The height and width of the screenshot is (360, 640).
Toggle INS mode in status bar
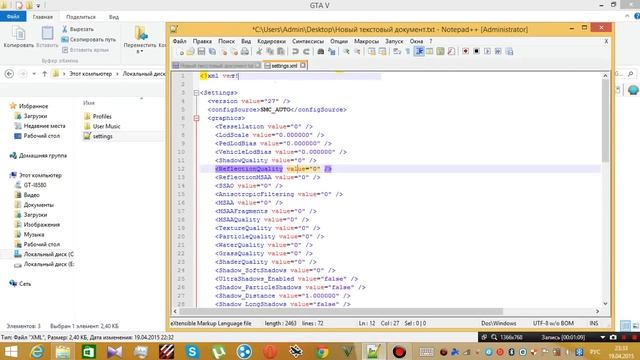[593, 323]
